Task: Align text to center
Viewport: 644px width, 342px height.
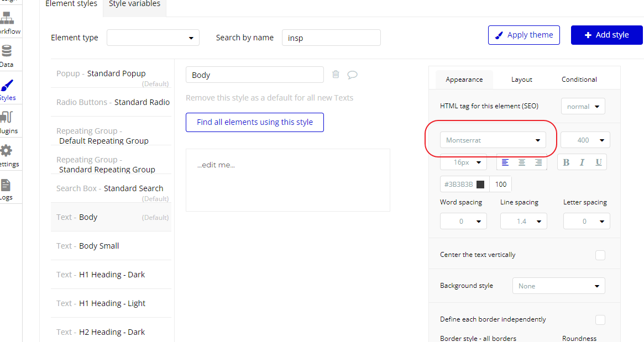Action: pyautogui.click(x=522, y=162)
